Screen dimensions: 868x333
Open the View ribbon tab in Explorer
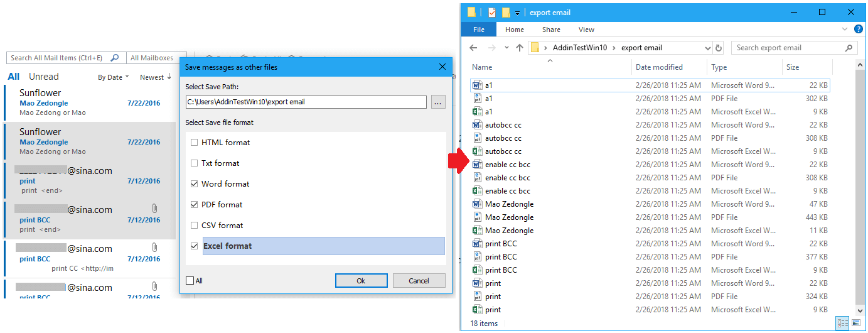point(587,30)
